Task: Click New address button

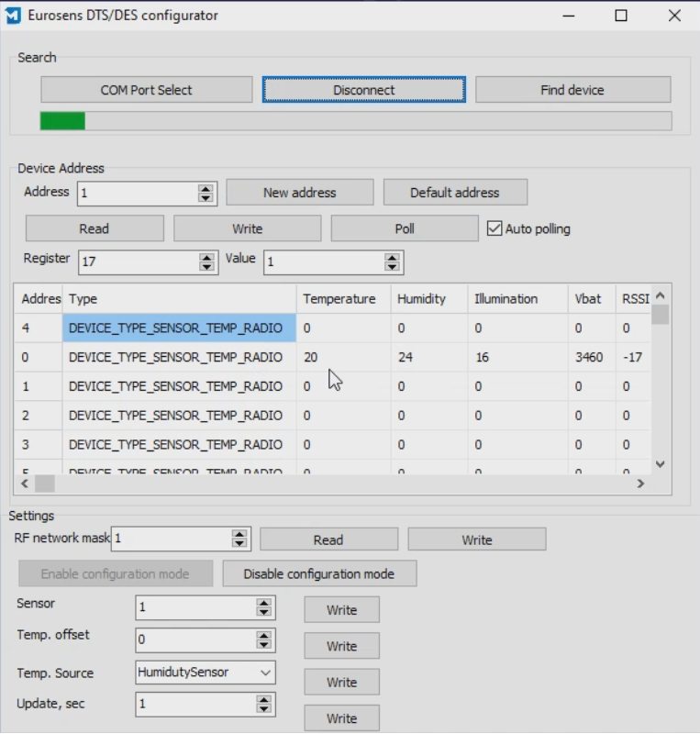Action: click(300, 193)
